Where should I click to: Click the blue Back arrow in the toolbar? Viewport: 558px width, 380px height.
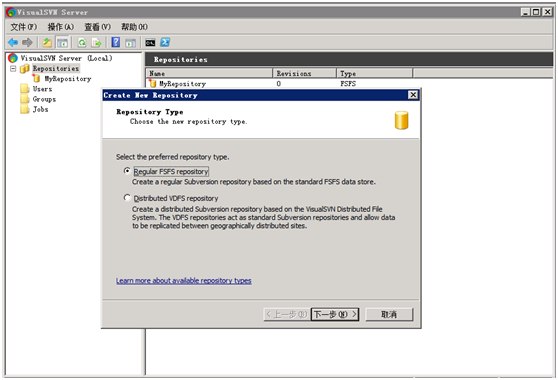(x=13, y=43)
